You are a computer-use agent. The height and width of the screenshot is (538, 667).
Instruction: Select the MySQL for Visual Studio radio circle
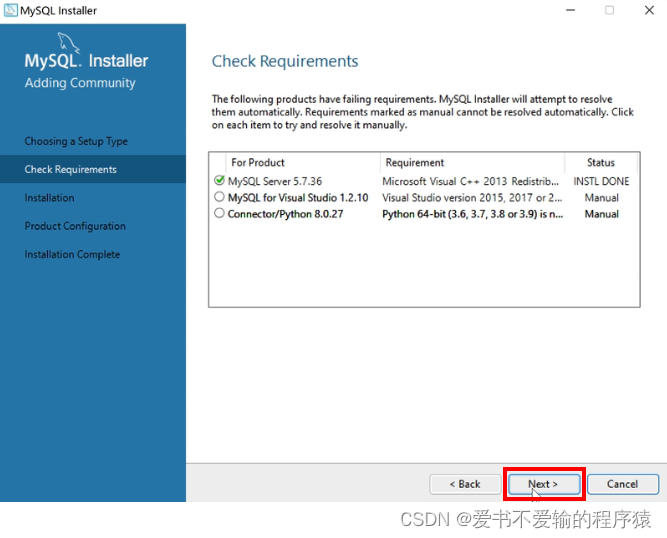(x=219, y=197)
